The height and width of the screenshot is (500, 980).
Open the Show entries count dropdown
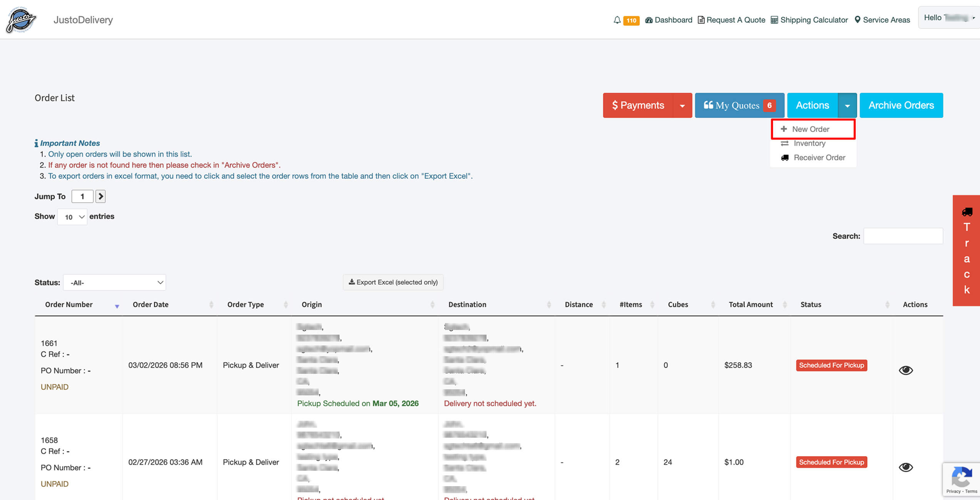click(x=72, y=217)
